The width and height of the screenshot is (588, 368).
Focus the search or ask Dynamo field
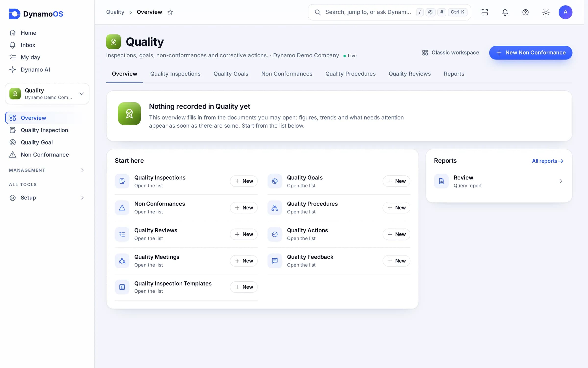coord(389,12)
